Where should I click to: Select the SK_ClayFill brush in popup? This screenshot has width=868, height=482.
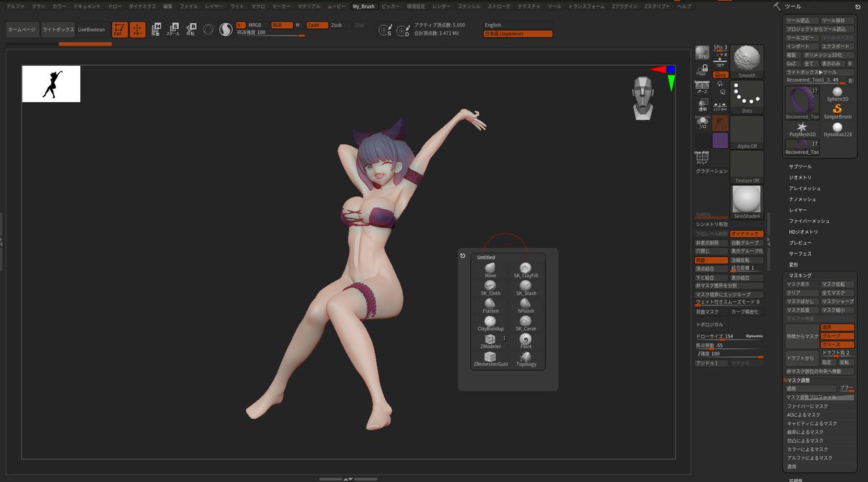[526, 270]
